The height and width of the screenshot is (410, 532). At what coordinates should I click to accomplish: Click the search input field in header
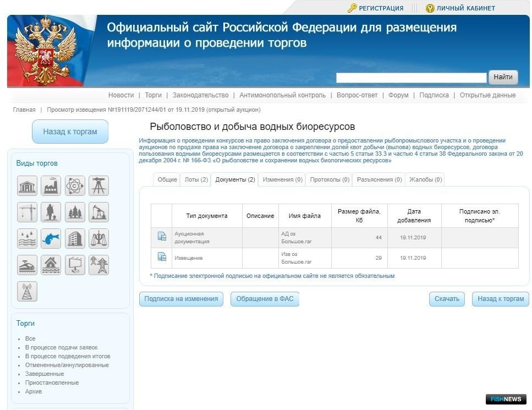tap(411, 78)
